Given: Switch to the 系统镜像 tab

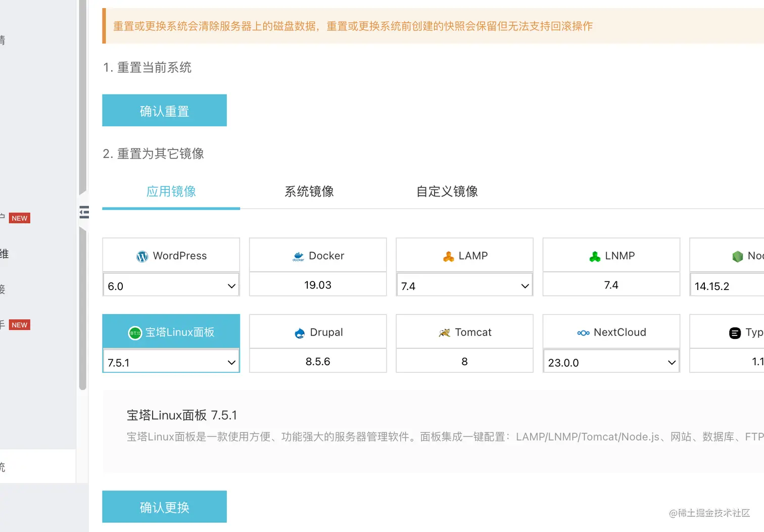Looking at the screenshot, I should [x=309, y=191].
